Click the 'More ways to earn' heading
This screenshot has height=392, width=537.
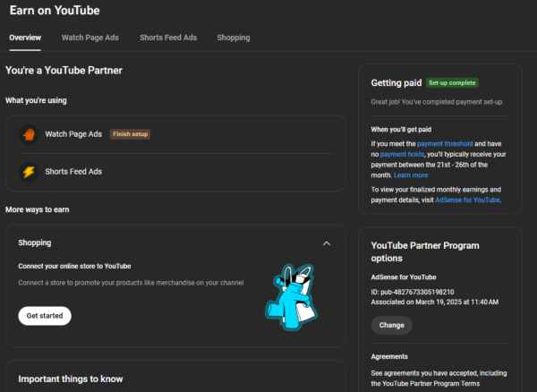(38, 209)
